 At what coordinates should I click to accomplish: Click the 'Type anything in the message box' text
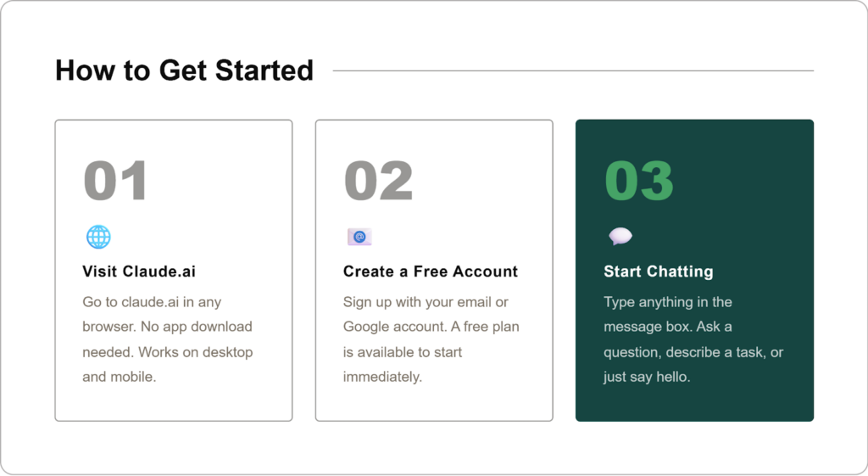(668, 302)
